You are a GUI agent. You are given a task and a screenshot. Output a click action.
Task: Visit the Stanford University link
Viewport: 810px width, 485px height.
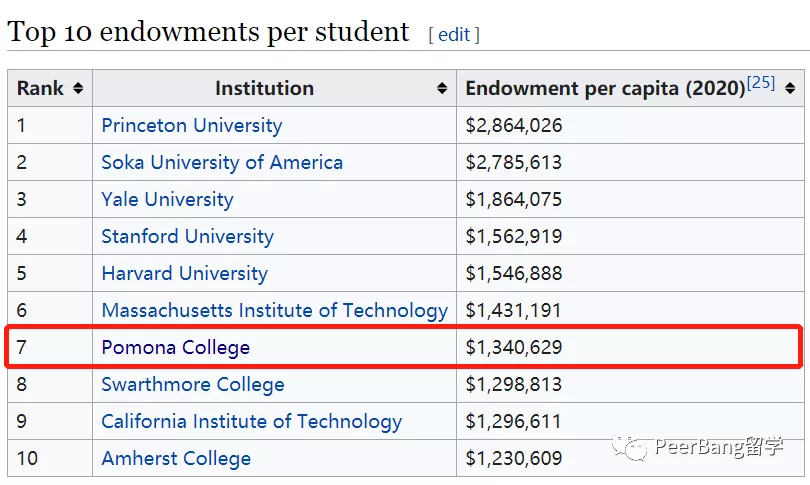coord(187,237)
